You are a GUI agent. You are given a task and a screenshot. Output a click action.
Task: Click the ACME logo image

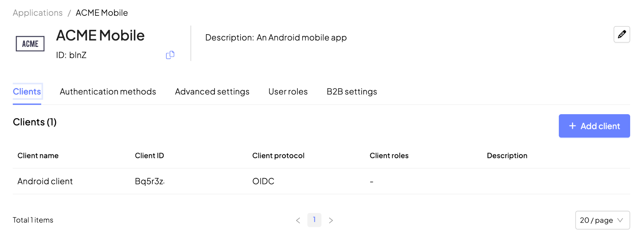[30, 44]
